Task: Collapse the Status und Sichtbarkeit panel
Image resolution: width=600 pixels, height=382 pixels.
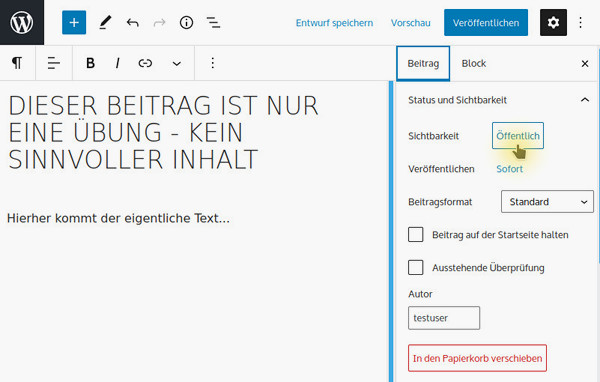Action: (499, 100)
